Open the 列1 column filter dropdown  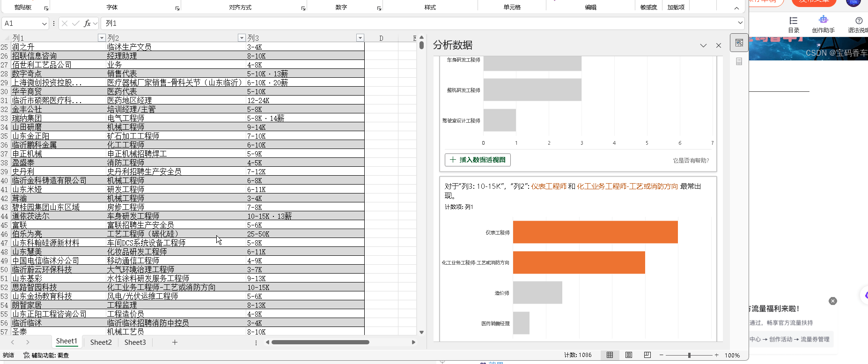point(102,37)
